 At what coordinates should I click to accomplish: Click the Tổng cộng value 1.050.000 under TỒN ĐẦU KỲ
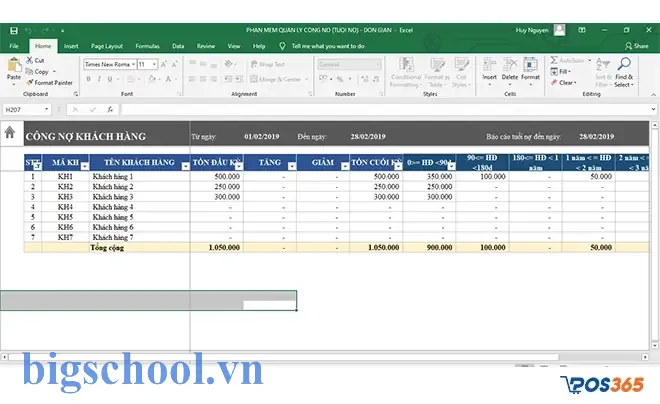(217, 247)
